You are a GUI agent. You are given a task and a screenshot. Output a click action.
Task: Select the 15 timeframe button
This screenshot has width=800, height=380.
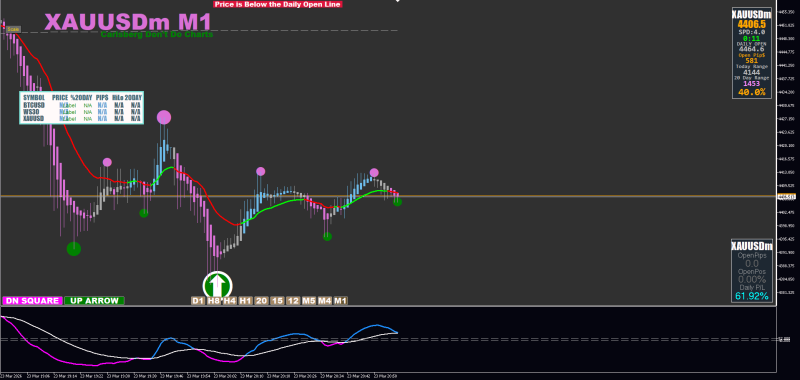277,301
